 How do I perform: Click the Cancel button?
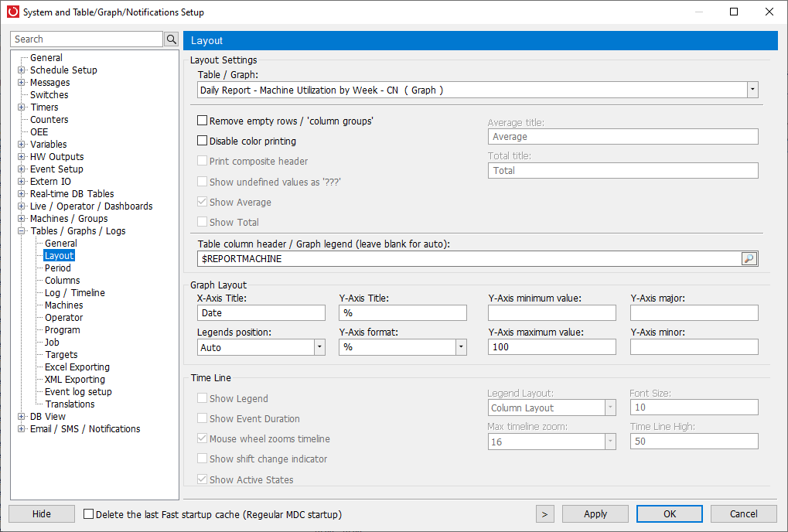(743, 514)
